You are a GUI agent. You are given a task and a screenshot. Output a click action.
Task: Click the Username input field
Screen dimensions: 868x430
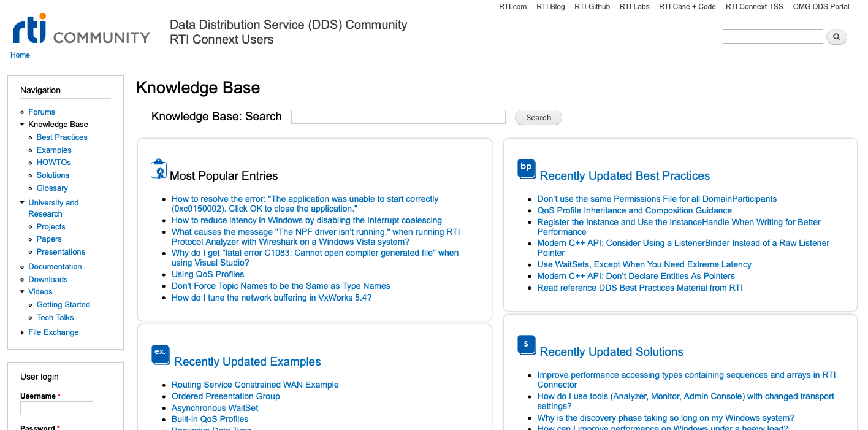pyautogui.click(x=56, y=408)
